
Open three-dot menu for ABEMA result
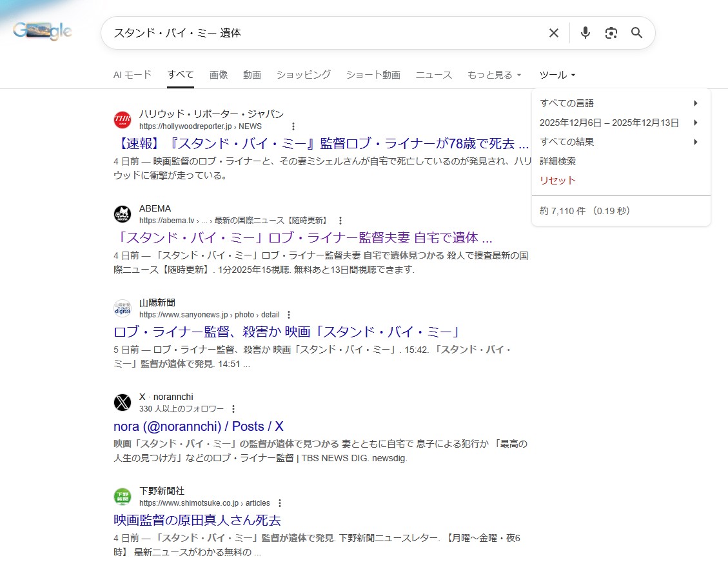click(340, 221)
